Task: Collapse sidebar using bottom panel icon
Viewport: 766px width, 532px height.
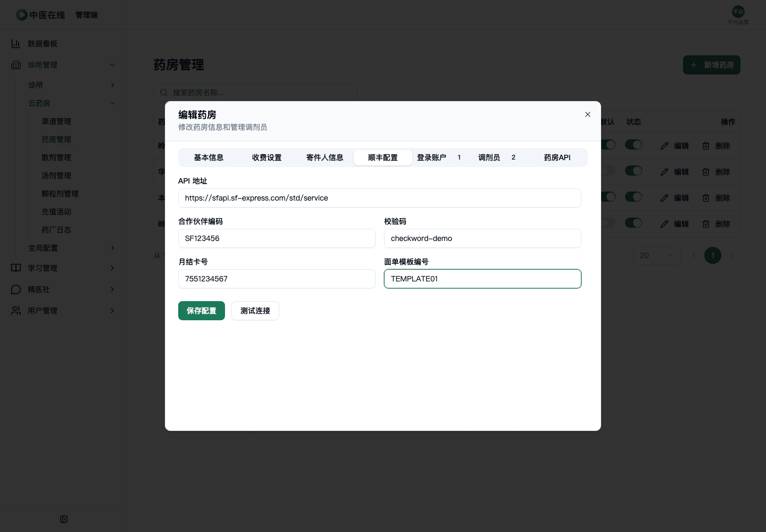Action: point(64,519)
